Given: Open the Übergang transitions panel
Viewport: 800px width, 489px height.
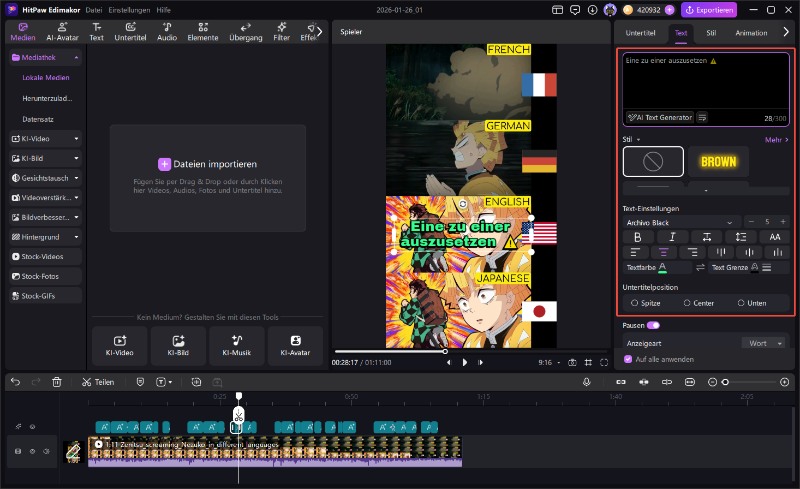Looking at the screenshot, I should pyautogui.click(x=245, y=32).
